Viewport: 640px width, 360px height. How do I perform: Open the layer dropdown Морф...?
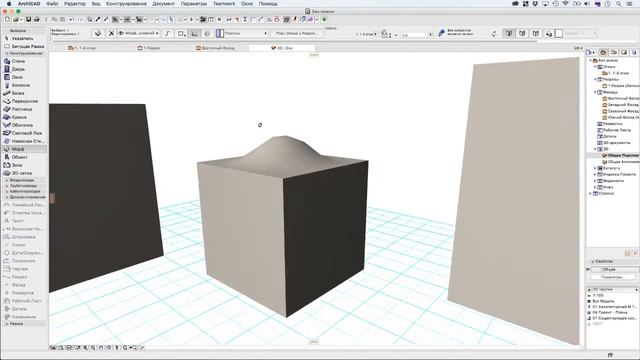(x=139, y=33)
